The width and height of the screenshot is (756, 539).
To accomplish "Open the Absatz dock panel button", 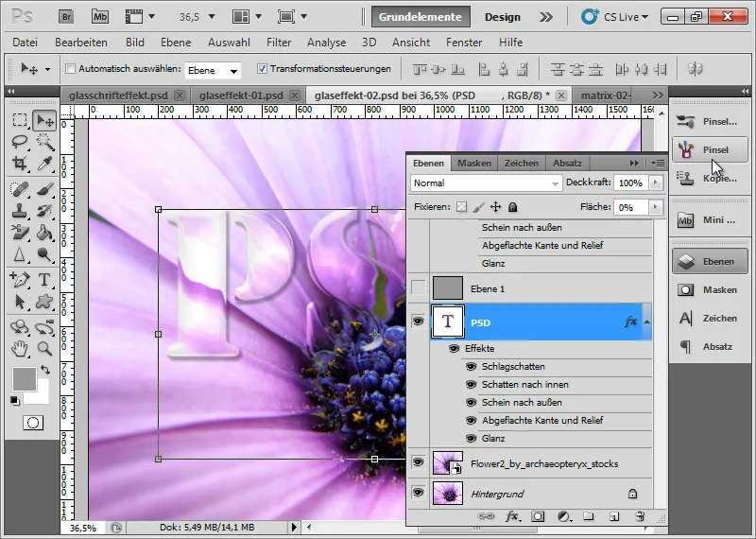I will (710, 346).
